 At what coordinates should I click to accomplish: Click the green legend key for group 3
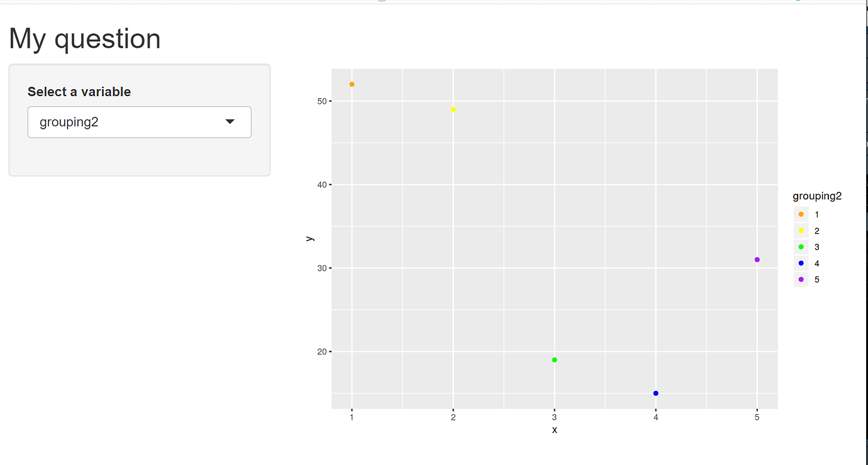click(x=800, y=247)
